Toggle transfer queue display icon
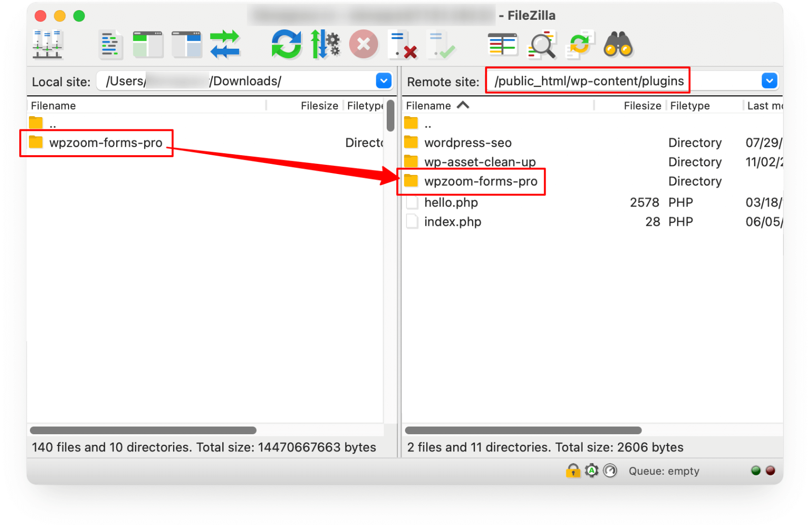This screenshot has width=812, height=525. pyautogui.click(x=225, y=45)
